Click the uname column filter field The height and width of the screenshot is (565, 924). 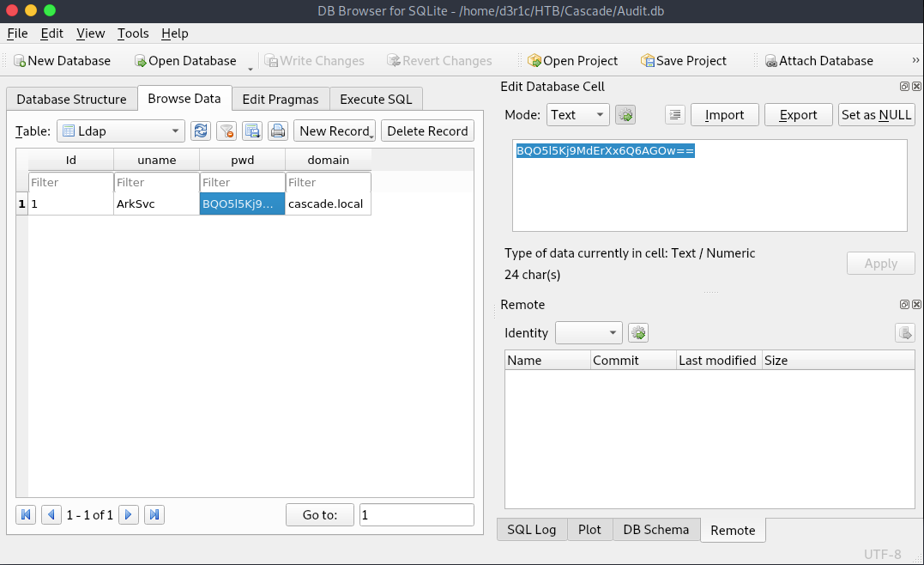(x=157, y=182)
